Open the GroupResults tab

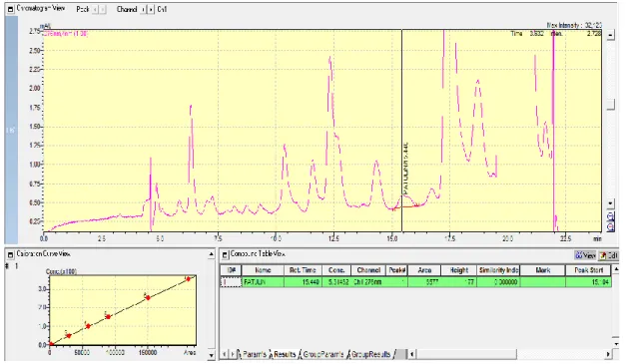[369, 354]
